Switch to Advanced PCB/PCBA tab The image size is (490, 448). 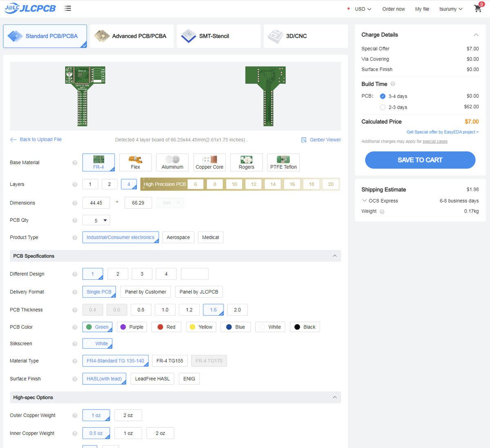132,36
